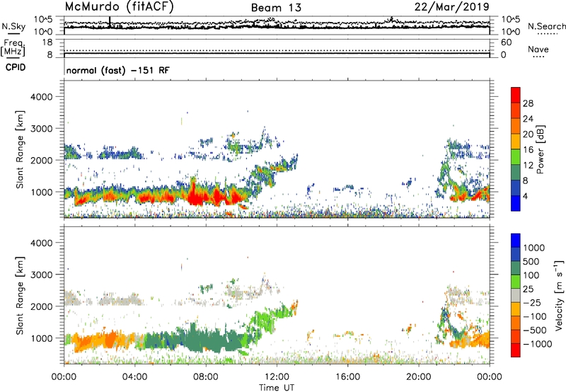Select the Power [dB] colorbar title
The height and width of the screenshot is (392, 566).
540,149
